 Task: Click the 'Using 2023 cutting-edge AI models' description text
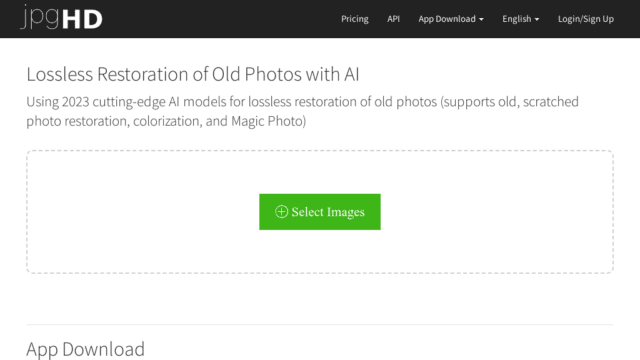302,111
